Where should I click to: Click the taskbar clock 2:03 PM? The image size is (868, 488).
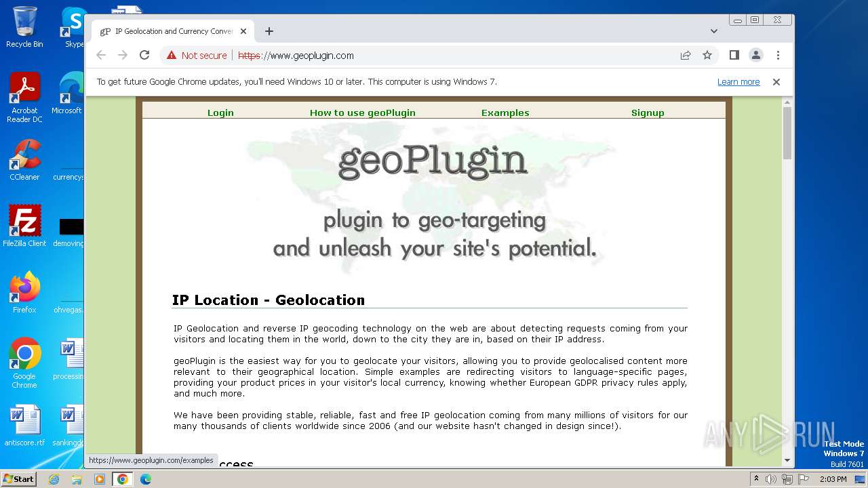point(833,479)
